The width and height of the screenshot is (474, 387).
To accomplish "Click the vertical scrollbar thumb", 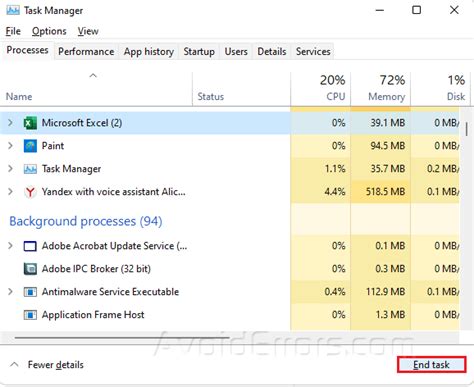I will [x=467, y=129].
